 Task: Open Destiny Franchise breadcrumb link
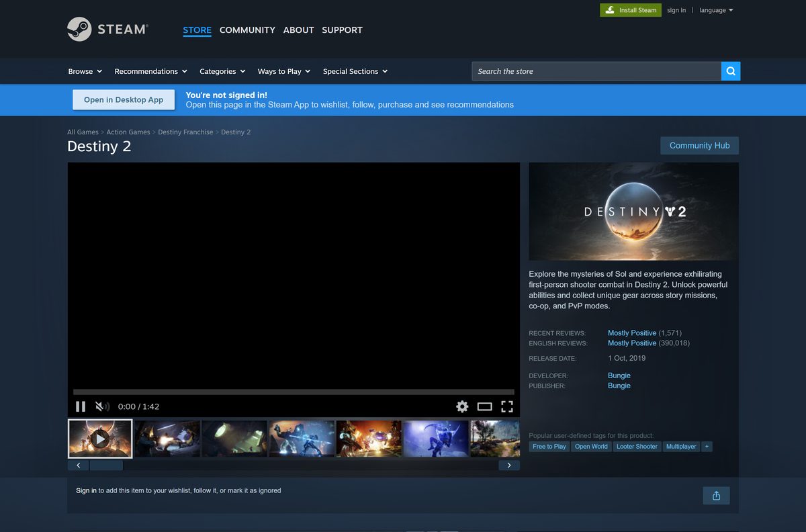coord(185,132)
